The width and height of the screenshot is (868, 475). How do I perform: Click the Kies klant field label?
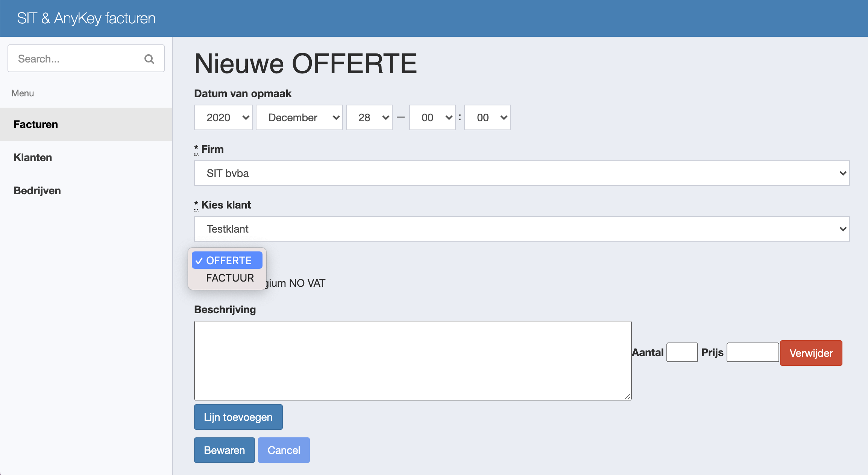[223, 205]
